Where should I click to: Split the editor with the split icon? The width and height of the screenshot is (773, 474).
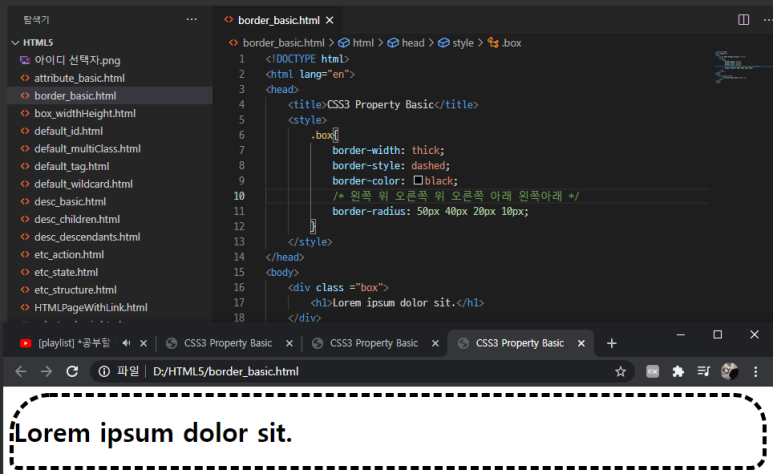pyautogui.click(x=743, y=20)
